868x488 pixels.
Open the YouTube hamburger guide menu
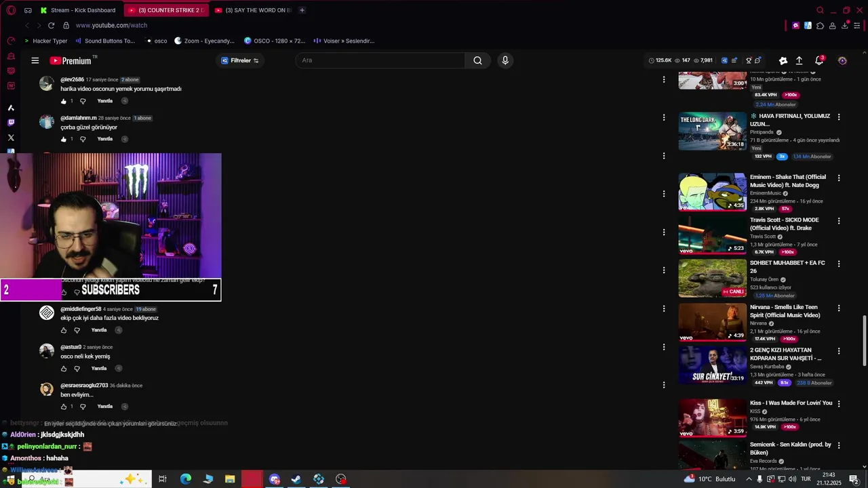click(x=35, y=60)
